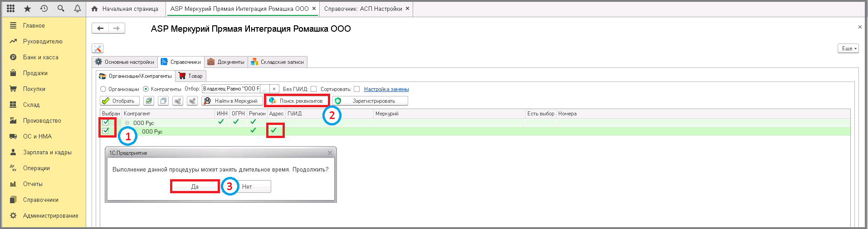
Task: Click the Поиск реквизитов button
Action: 297,101
